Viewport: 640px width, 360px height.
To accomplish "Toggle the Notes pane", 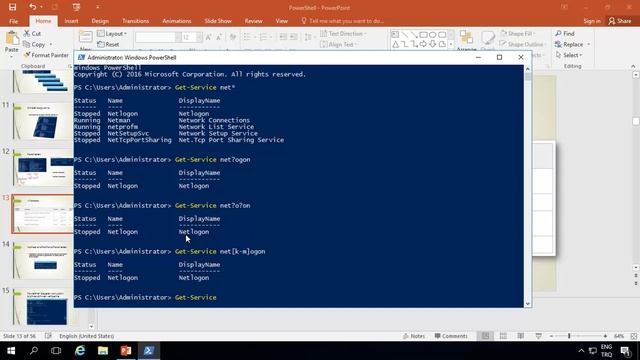I will 414,336.
